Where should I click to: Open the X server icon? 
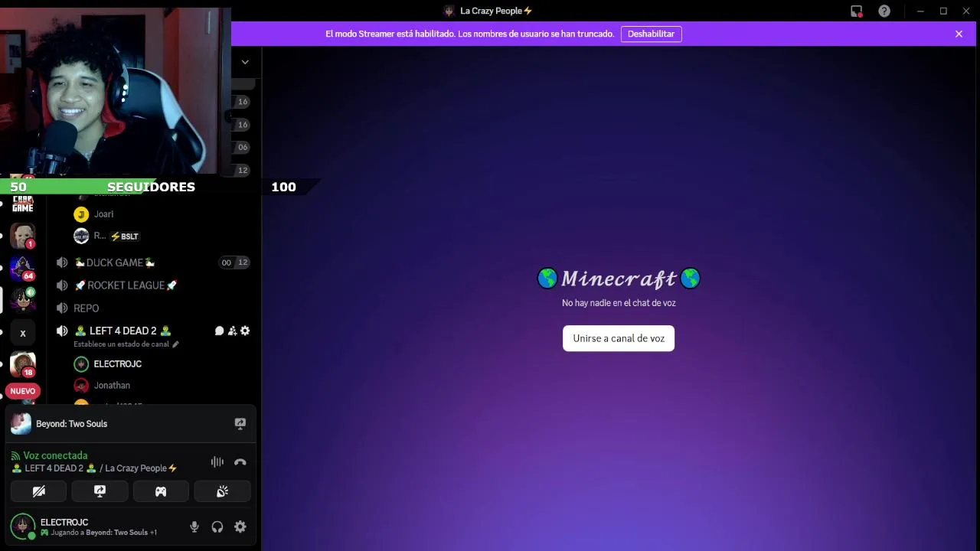tap(22, 333)
